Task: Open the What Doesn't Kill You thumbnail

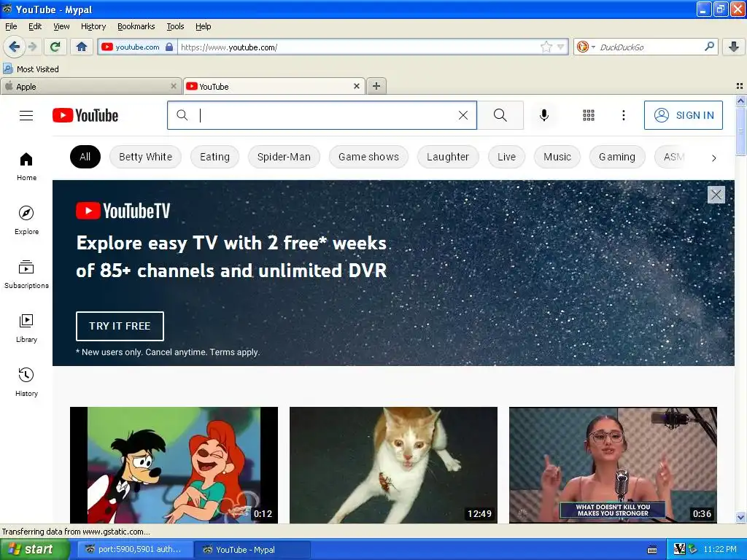Action: coord(613,465)
